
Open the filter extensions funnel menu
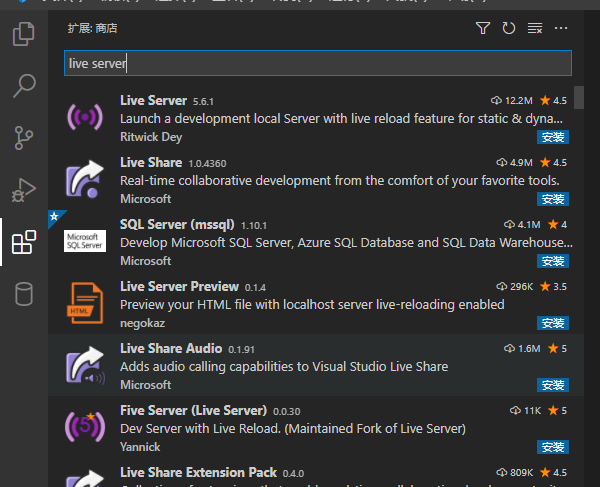pyautogui.click(x=483, y=28)
